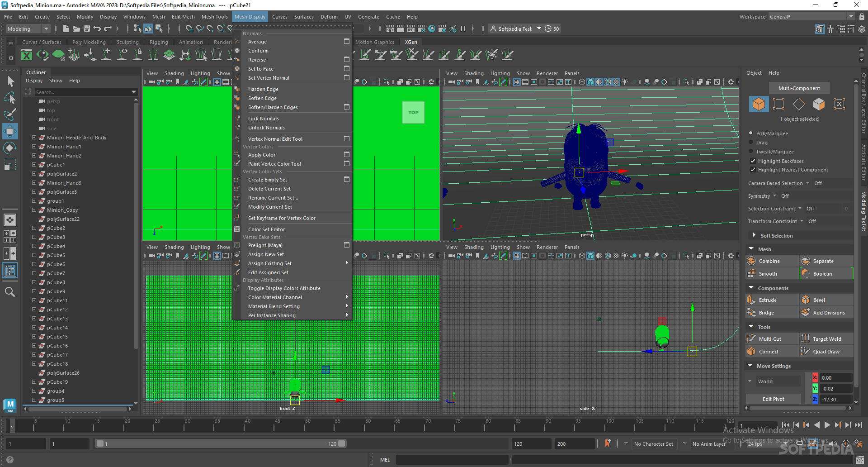
Task: Click the XGen shelf green X icon
Action: point(27,55)
